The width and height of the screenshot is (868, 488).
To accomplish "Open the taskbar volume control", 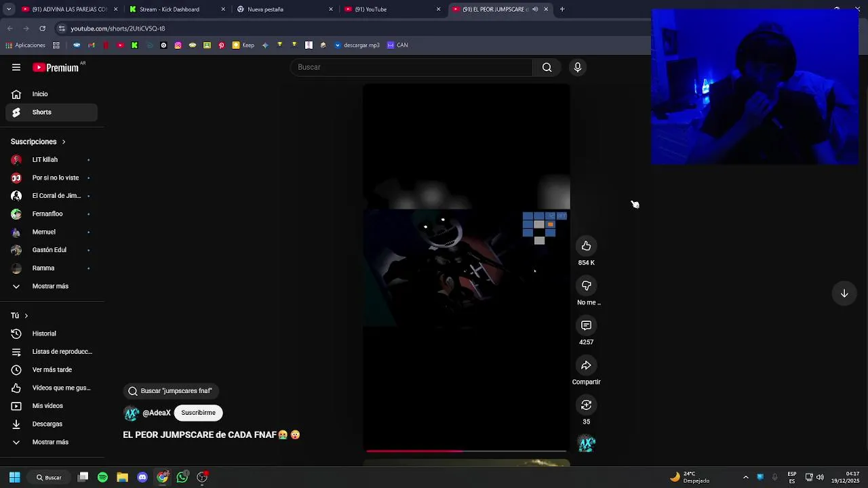I will pos(821,477).
